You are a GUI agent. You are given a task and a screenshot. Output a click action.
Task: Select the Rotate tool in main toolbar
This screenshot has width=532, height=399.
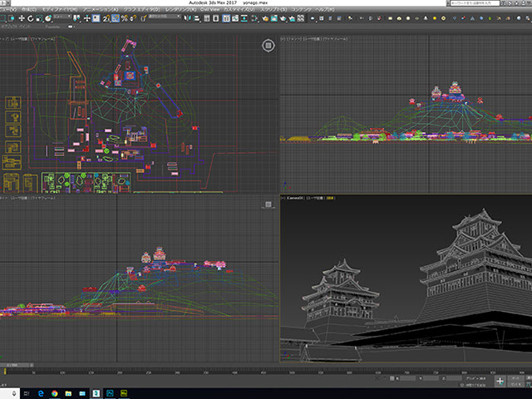coord(30,17)
